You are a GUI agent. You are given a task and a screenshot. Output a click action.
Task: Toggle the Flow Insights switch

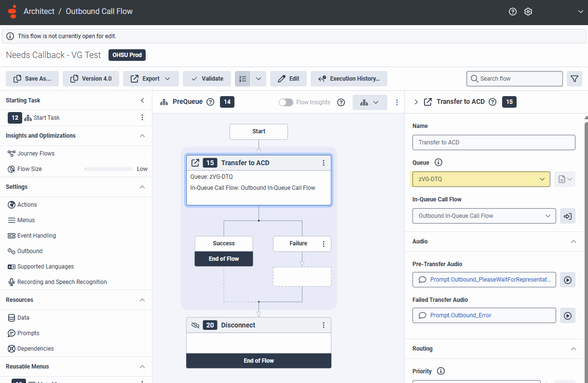286,102
